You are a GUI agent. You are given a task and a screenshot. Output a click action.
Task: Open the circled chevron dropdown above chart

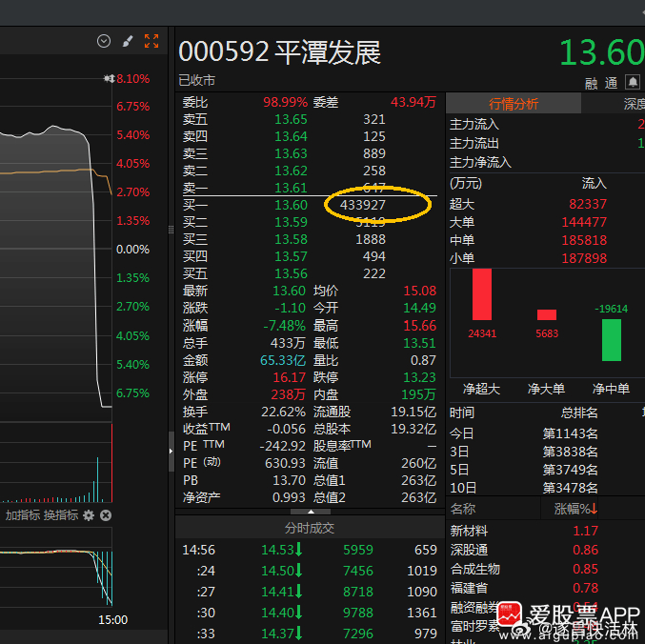tap(104, 41)
